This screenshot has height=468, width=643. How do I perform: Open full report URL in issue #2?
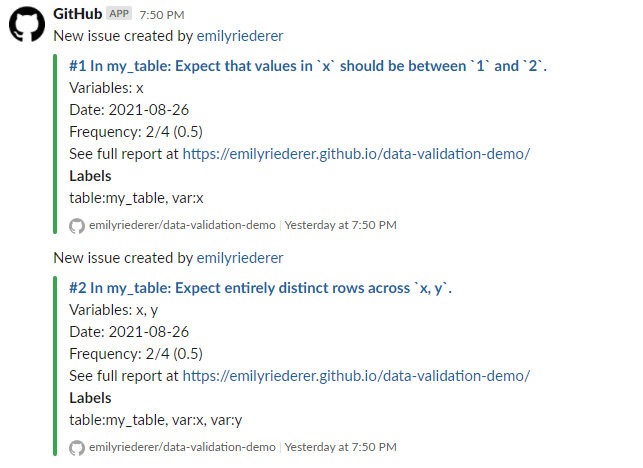tap(356, 376)
